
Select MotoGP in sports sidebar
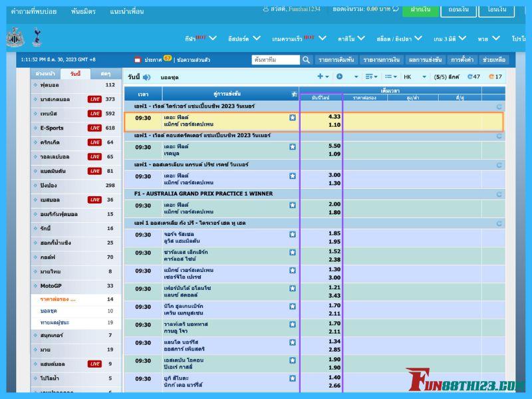76,286
